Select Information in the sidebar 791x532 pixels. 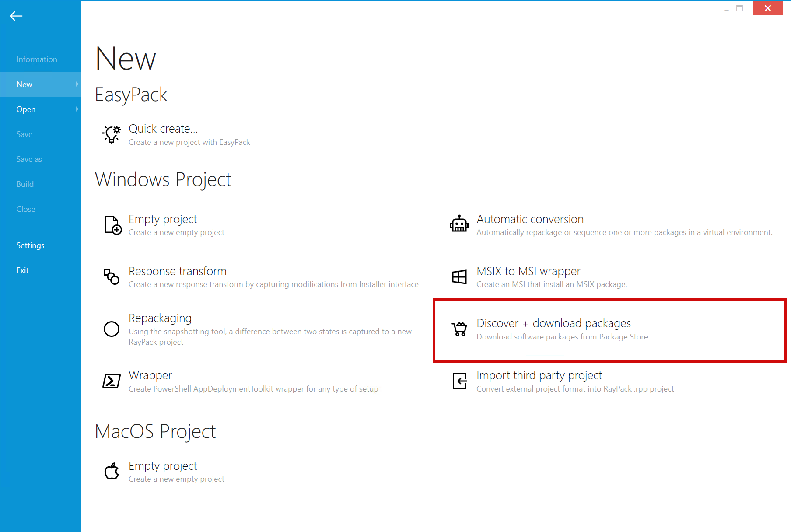(37, 59)
